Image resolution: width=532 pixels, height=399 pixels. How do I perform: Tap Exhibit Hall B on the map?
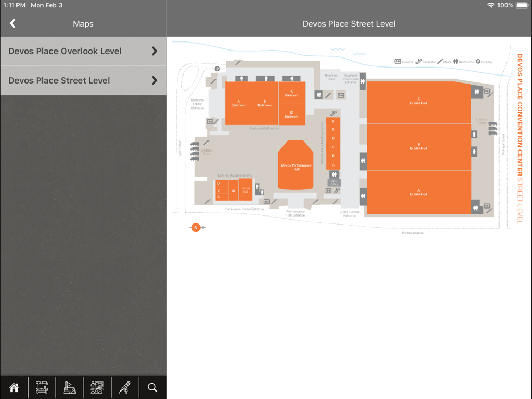click(x=419, y=147)
